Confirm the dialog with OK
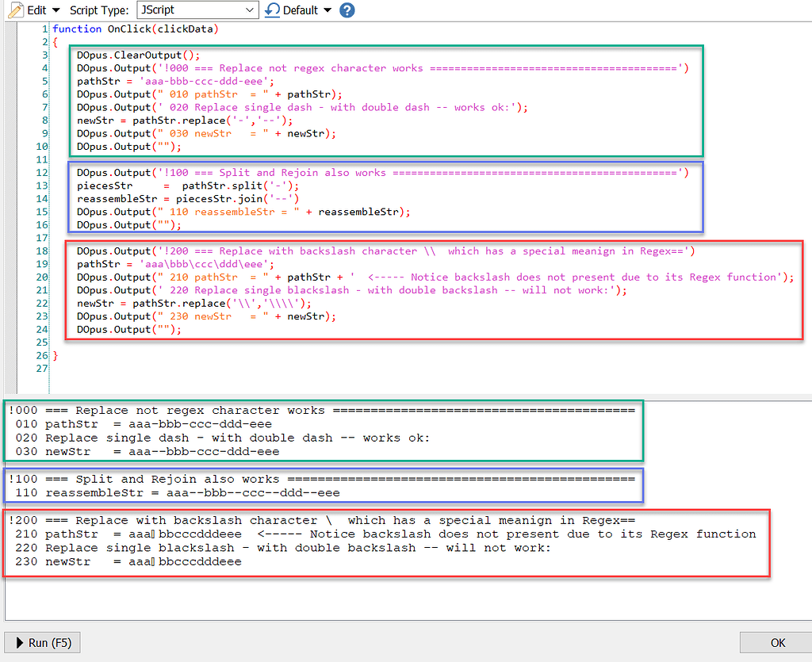This screenshot has height=662, width=812. tap(776, 642)
